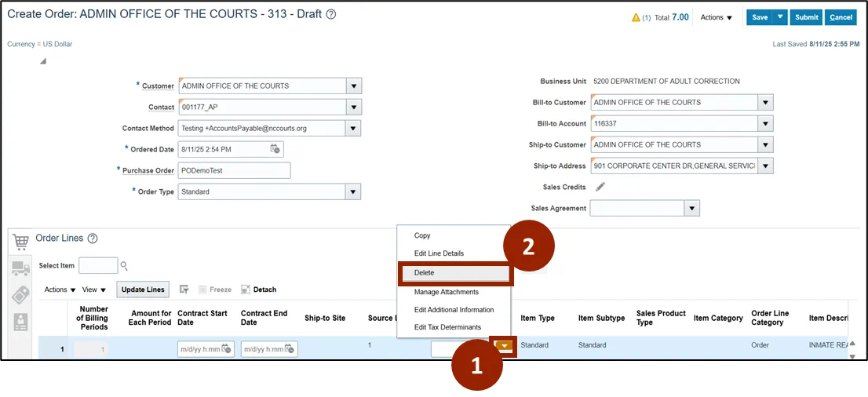868x397 pixels.
Task: Expand the Order Type dropdown
Action: [353, 192]
